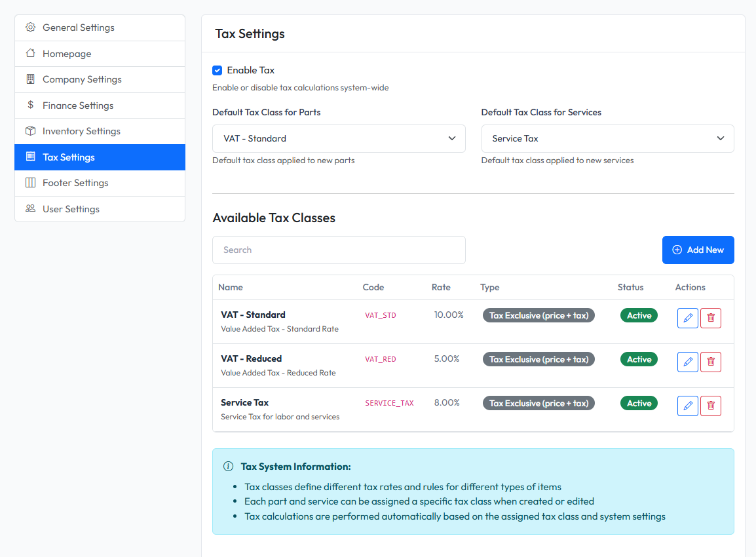Click the info icon beside Tax System Information
Image resolution: width=756 pixels, height=557 pixels.
[x=228, y=466]
